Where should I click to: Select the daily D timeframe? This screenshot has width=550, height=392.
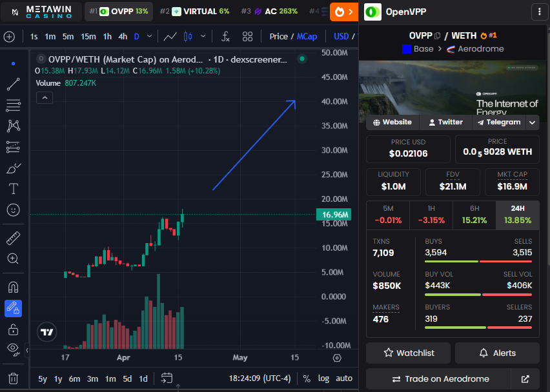tap(137, 37)
